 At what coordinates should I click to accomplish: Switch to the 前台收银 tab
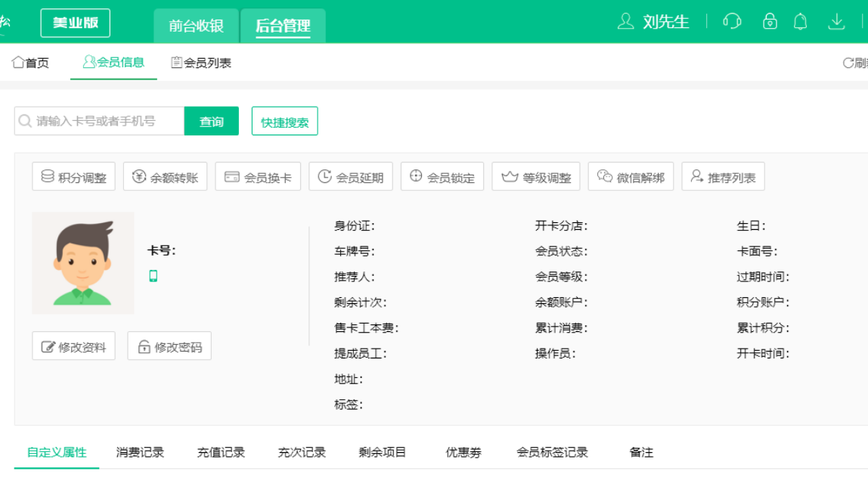196,26
